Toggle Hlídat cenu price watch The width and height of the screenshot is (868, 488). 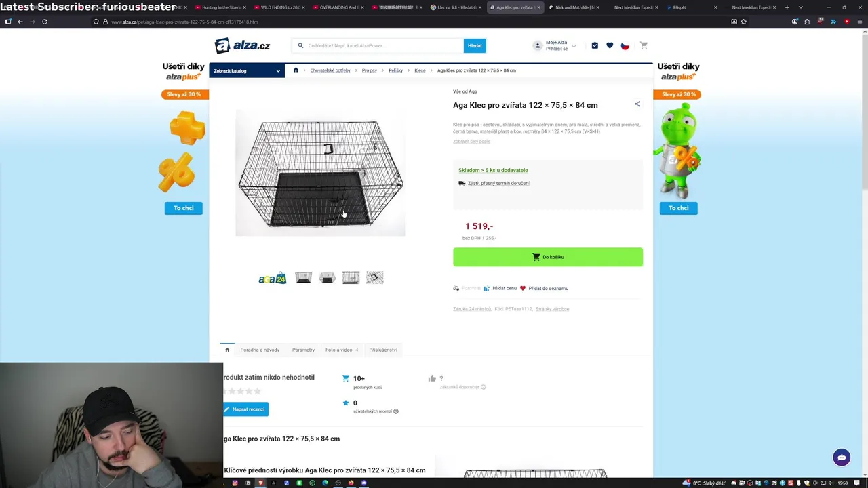pos(500,288)
